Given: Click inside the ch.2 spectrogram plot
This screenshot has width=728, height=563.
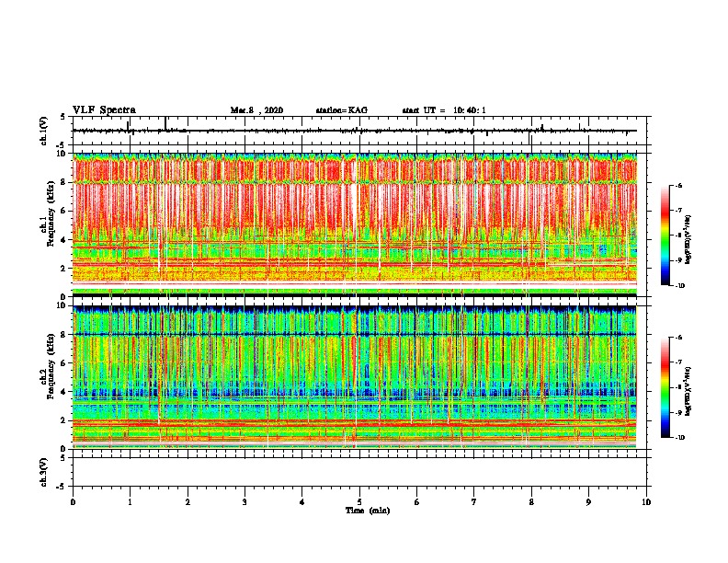Looking at the screenshot, I should (355, 377).
